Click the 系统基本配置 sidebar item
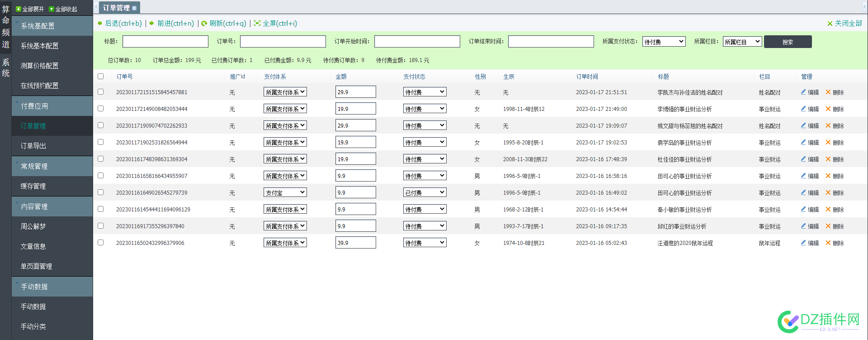Screen dimensions: 868x340 [39, 46]
